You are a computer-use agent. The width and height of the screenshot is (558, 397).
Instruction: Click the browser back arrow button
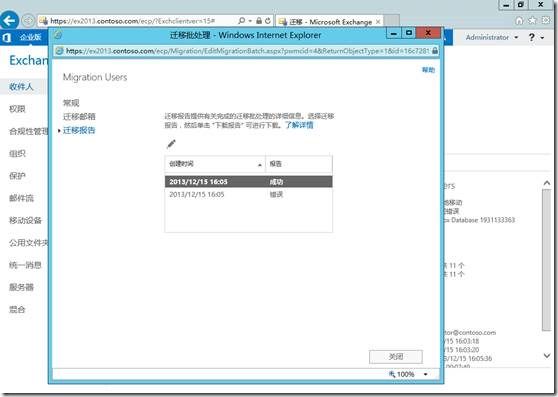(9, 20)
